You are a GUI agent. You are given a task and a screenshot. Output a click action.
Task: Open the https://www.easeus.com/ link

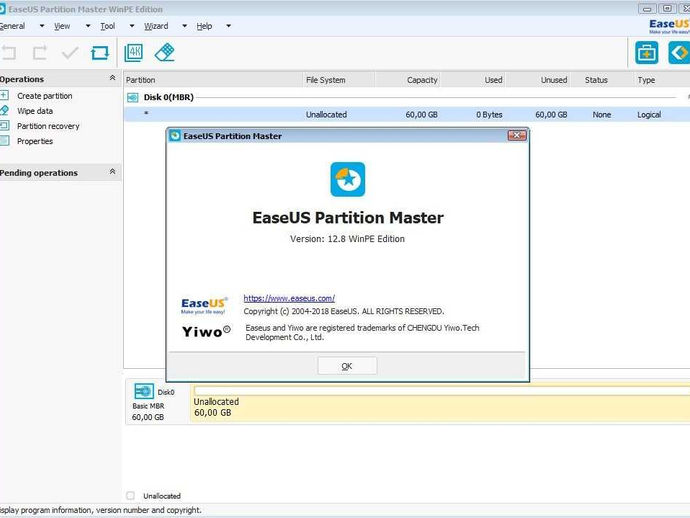click(x=289, y=298)
